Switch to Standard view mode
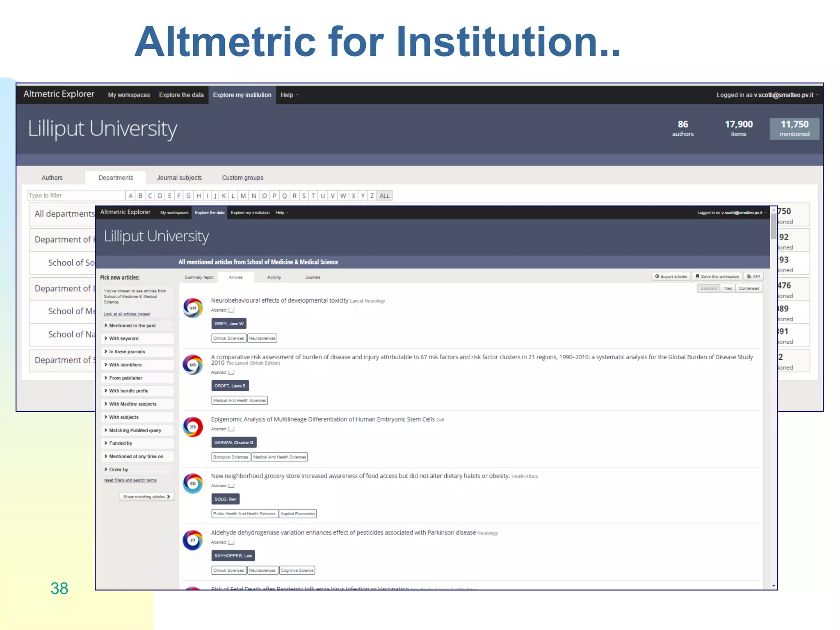Viewport: 840px width, 630px height. pos(708,288)
